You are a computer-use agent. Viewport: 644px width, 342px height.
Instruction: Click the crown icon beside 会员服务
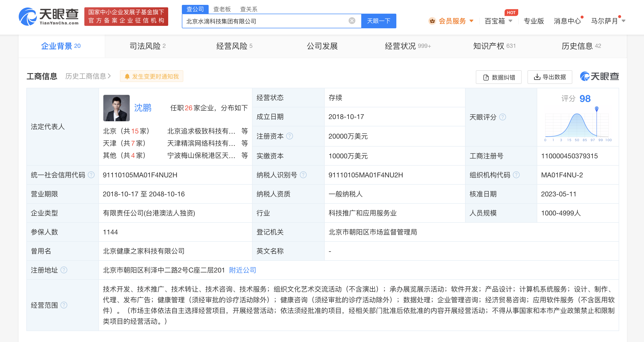pyautogui.click(x=432, y=21)
